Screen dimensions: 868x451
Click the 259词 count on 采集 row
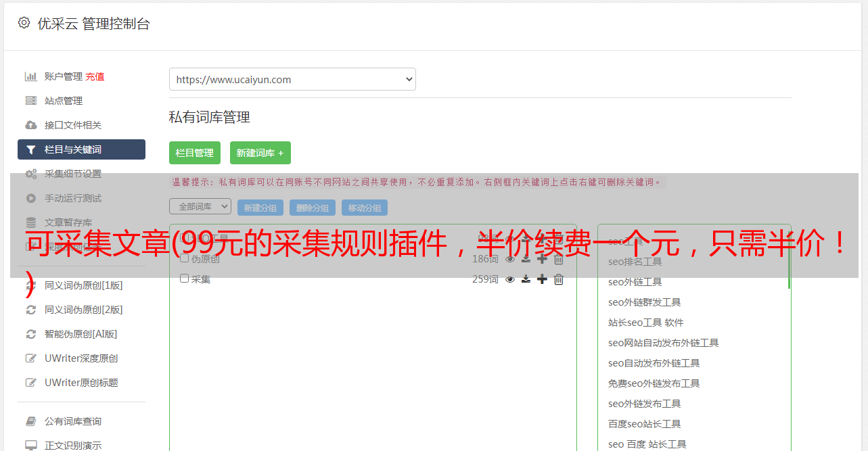(485, 279)
